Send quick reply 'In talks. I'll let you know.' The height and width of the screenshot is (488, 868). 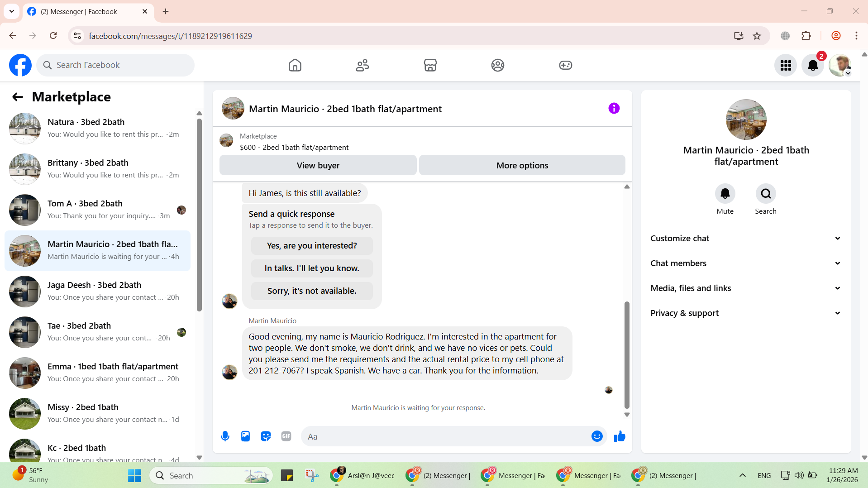point(312,268)
